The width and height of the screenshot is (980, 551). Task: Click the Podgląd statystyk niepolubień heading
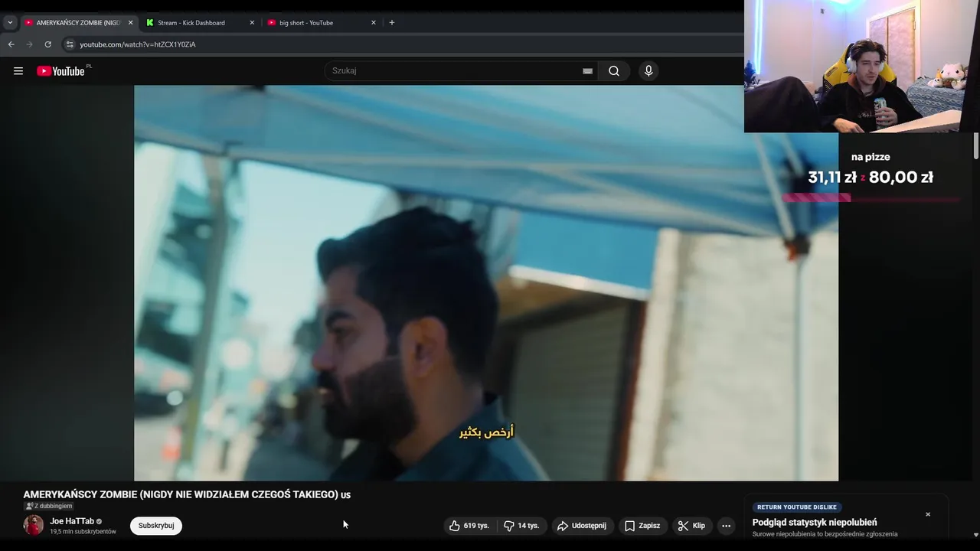815,523
